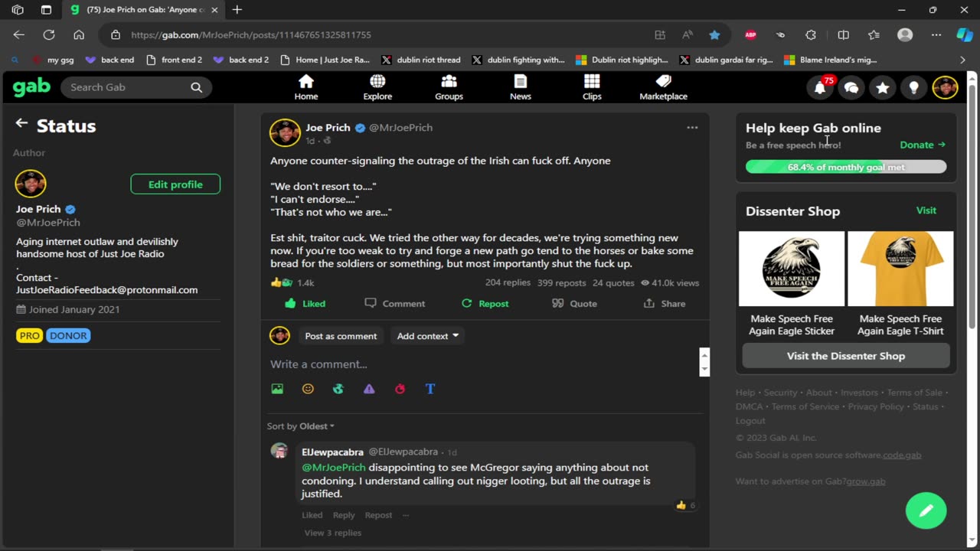Open a new browser tab

(x=237, y=10)
